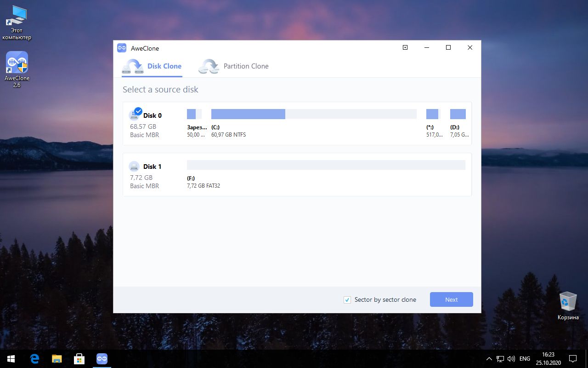Select the Disk 1 drive icon
The width and height of the screenshot is (588, 368).
[134, 166]
